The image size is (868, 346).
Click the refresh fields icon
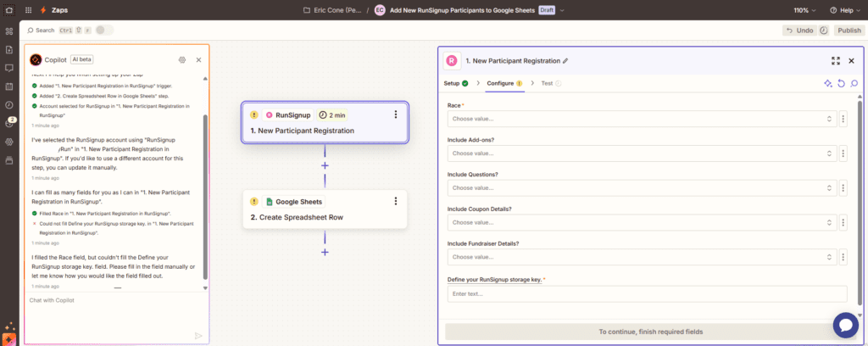[x=841, y=83]
